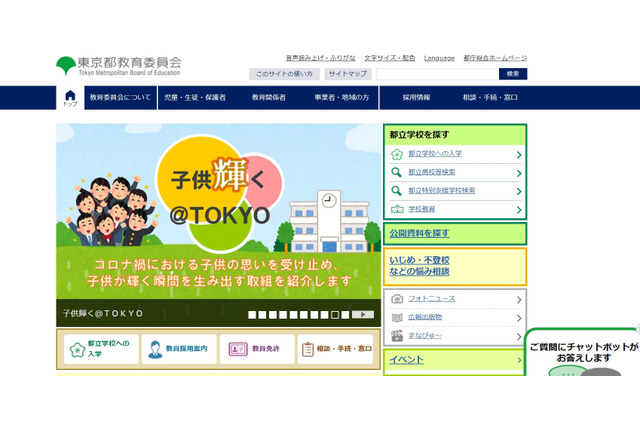Click the chevron on the フォトニュース row

pyautogui.click(x=519, y=300)
